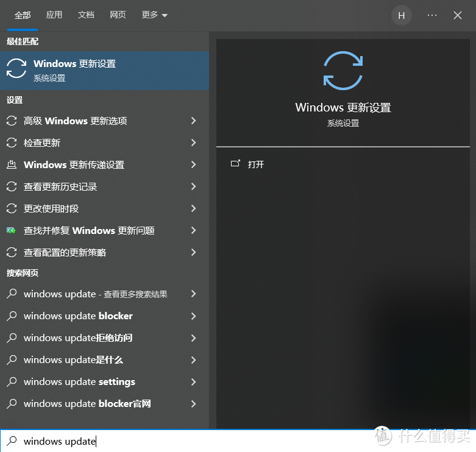Switch to the 文档 tab
Viewport: 476px width, 452px height.
86,15
